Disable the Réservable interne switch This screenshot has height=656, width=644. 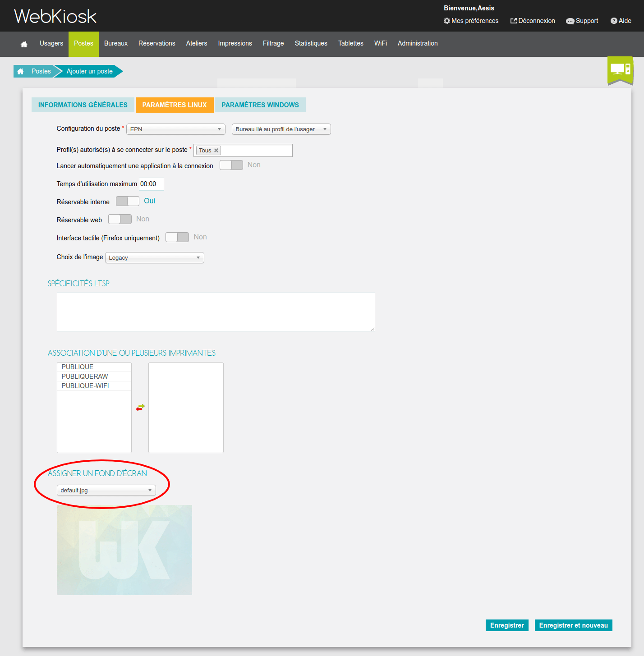127,201
